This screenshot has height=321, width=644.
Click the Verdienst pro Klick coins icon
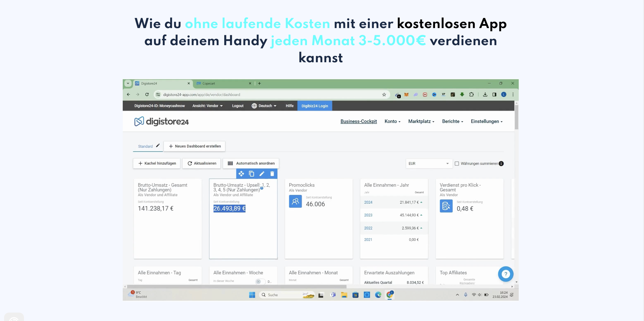446,206
